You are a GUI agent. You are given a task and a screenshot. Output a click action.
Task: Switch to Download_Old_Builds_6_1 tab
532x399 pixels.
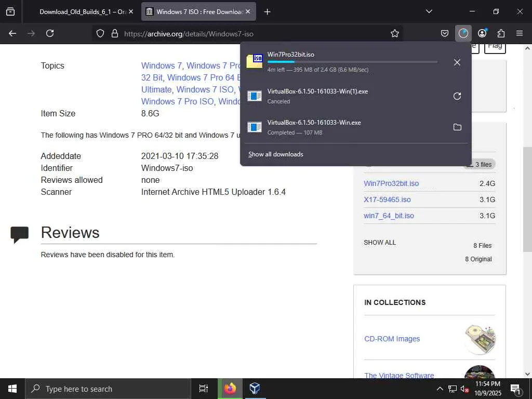point(82,11)
